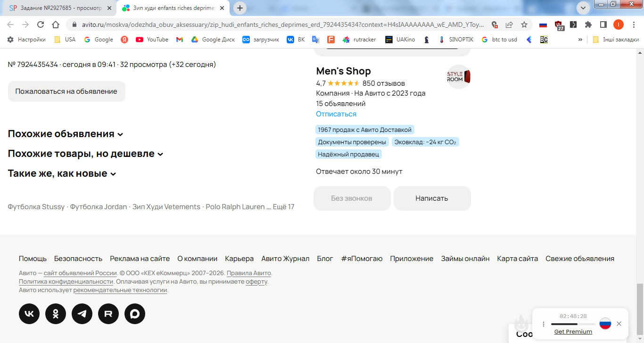Screen dimensions: 644x343
Task: Open the VPN widget three-dot menu
Action: 544,324
